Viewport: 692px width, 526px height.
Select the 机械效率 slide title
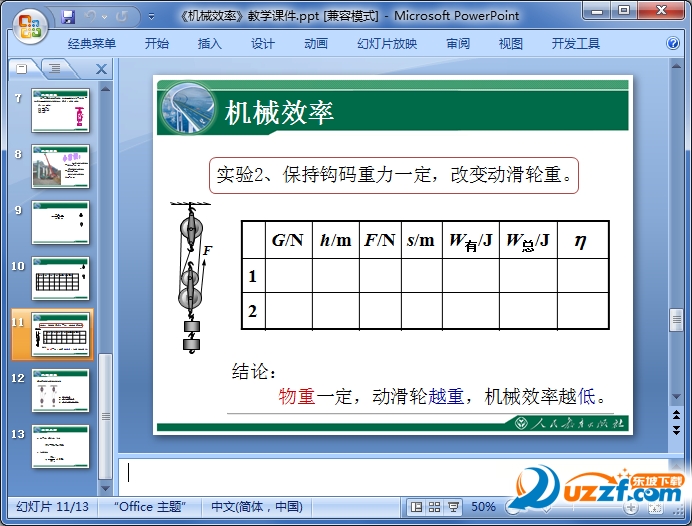click(279, 113)
